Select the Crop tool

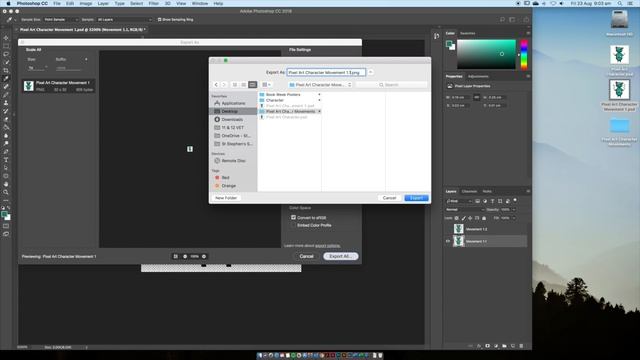point(6,70)
